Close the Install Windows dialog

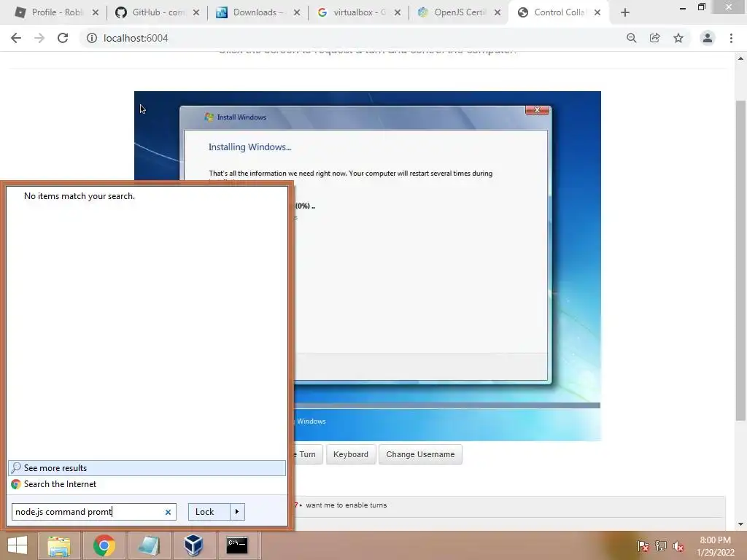pyautogui.click(x=538, y=110)
